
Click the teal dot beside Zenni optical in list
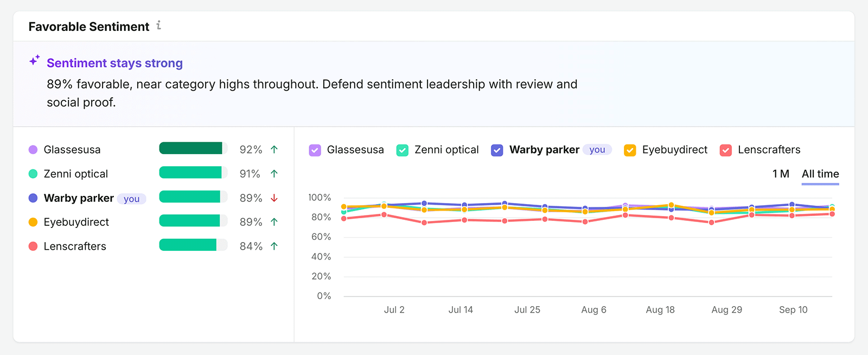[x=33, y=174]
